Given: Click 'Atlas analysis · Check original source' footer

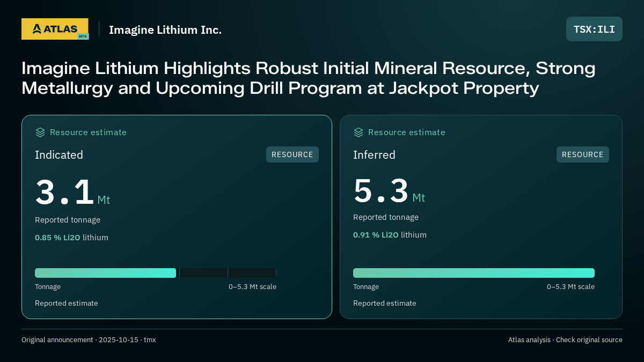Looking at the screenshot, I should (x=565, y=340).
